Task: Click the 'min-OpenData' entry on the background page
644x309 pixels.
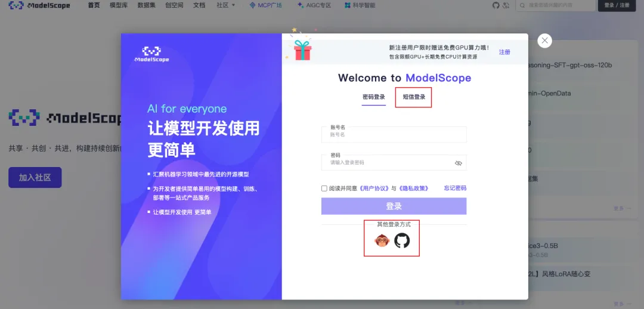Action: (550, 93)
